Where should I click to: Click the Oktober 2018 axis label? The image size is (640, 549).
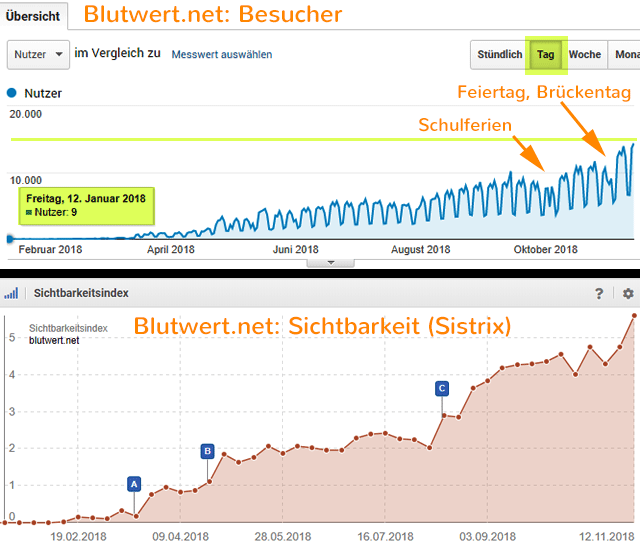coord(545,250)
